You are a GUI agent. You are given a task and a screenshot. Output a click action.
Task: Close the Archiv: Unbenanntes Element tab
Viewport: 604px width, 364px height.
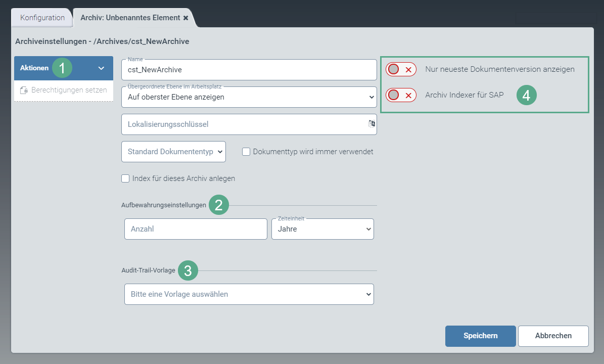point(185,18)
